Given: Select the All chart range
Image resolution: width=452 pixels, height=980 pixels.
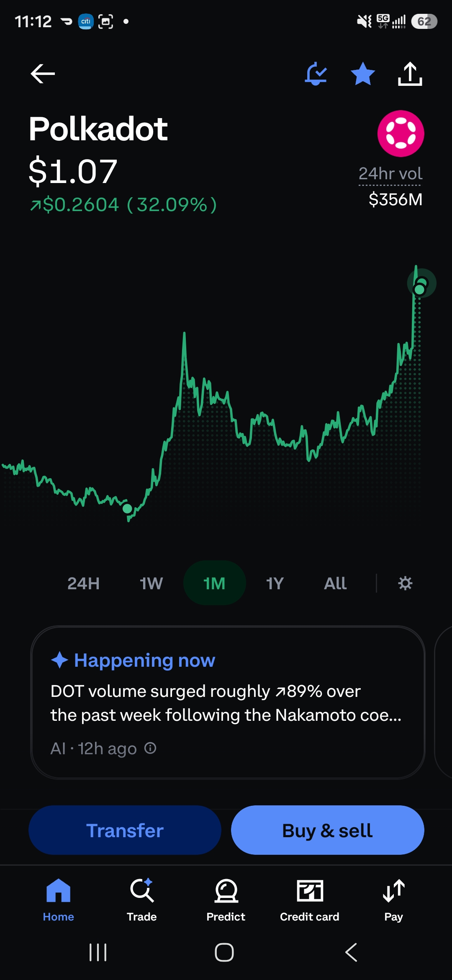Looking at the screenshot, I should 335,583.
